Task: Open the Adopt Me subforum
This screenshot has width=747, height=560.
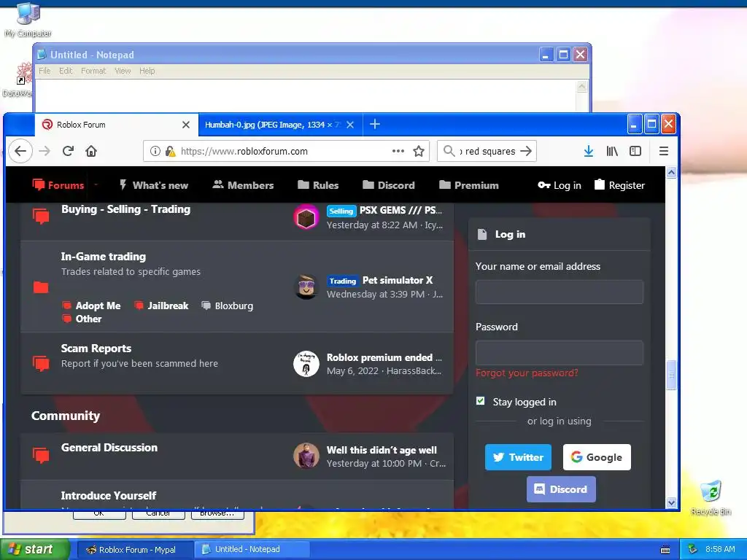Action: [98, 306]
